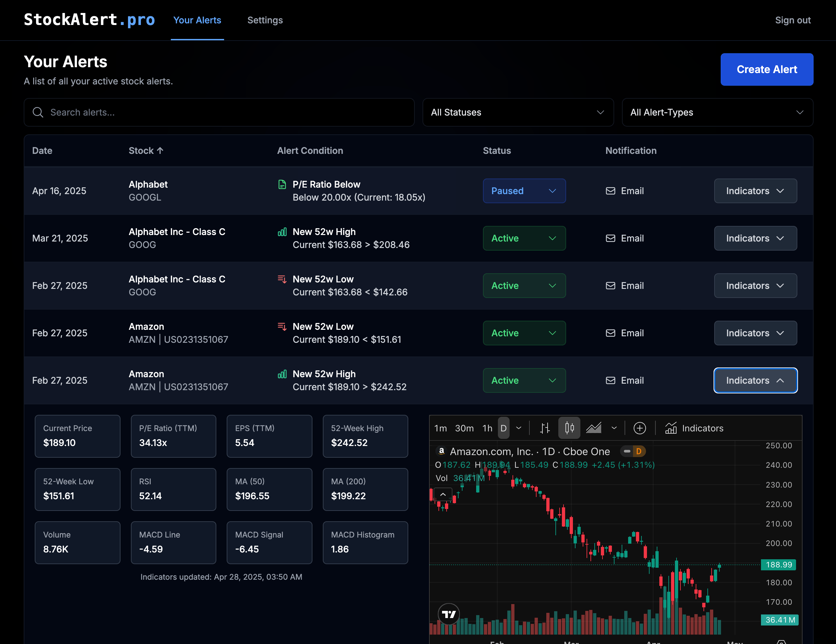Select the Bars chart style icon
This screenshot has width=836, height=644.
[545, 428]
